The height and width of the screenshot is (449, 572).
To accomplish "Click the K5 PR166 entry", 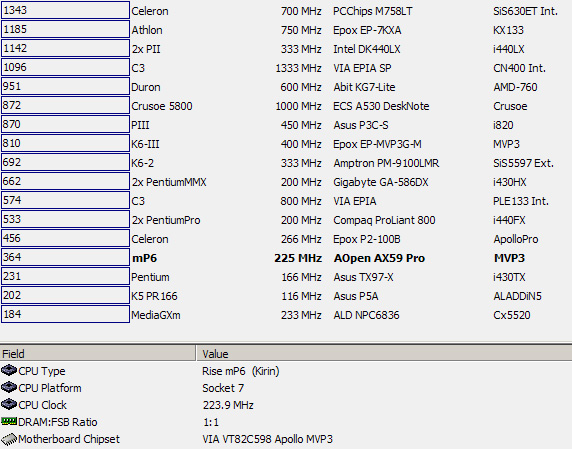I will (x=154, y=296).
